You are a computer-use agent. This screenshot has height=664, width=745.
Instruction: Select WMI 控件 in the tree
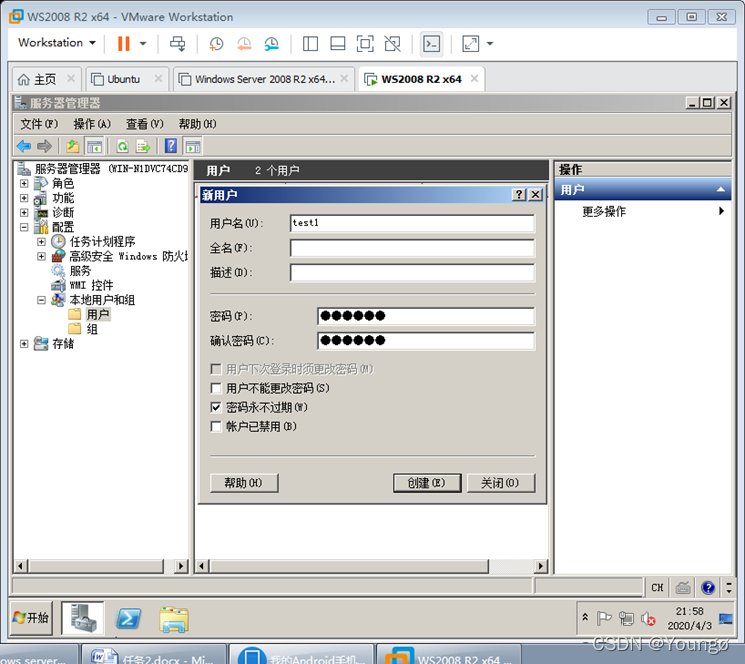click(x=91, y=285)
